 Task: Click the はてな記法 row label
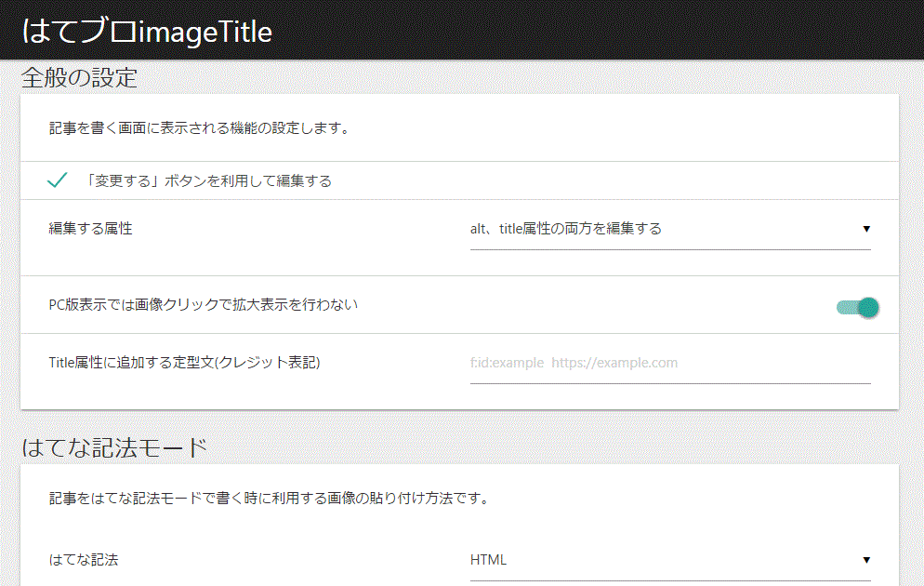click(x=83, y=559)
